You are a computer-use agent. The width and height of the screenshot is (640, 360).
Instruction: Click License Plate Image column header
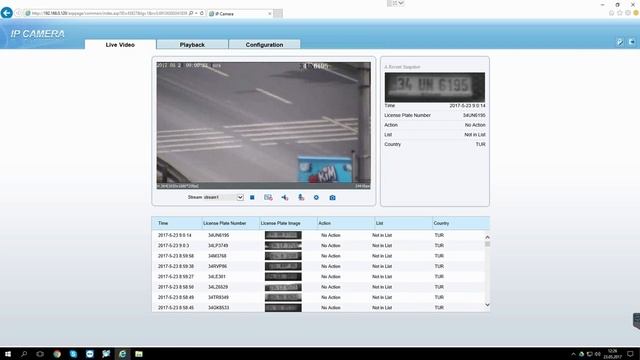tap(288, 223)
